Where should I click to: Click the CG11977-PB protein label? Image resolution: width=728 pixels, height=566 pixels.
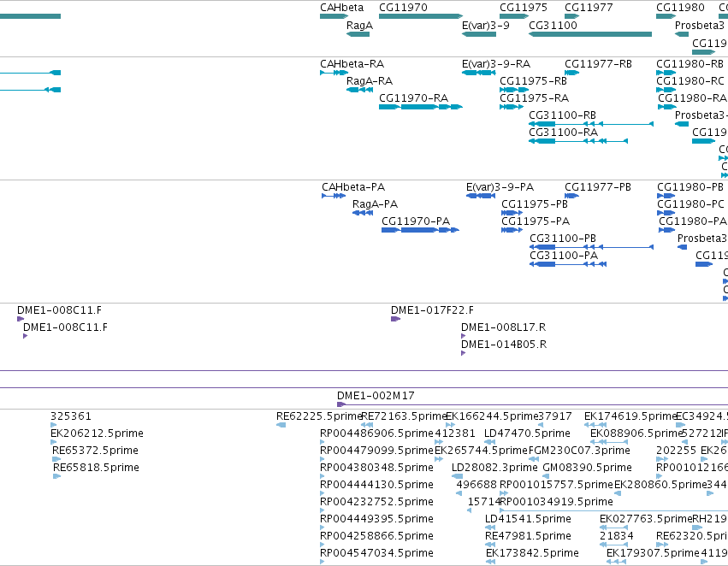[x=598, y=187]
